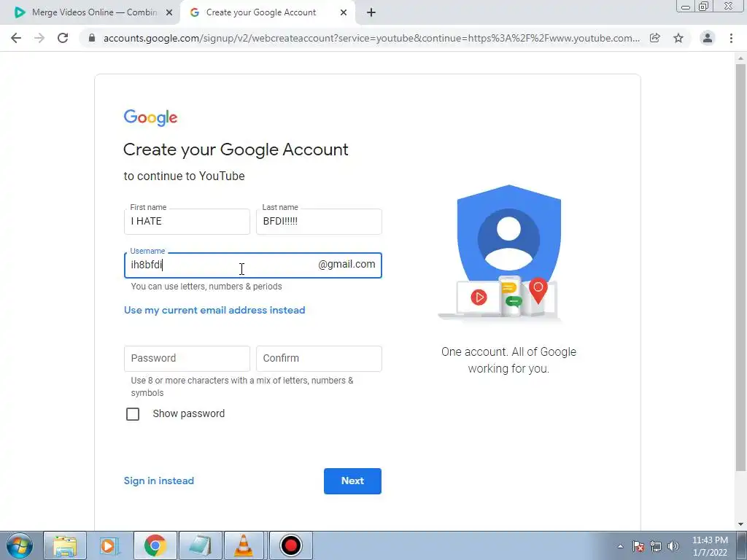
Task: Open Windows Media Player from taskbar
Action: click(110, 545)
